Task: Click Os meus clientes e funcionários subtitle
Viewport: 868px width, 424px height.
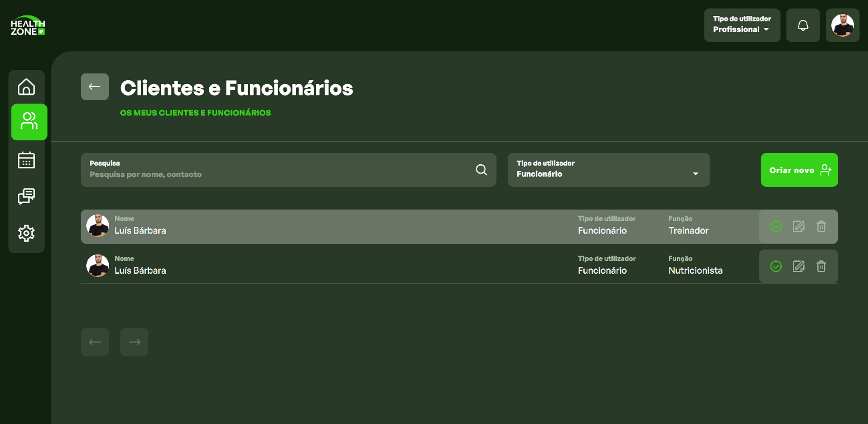Action: (x=196, y=113)
